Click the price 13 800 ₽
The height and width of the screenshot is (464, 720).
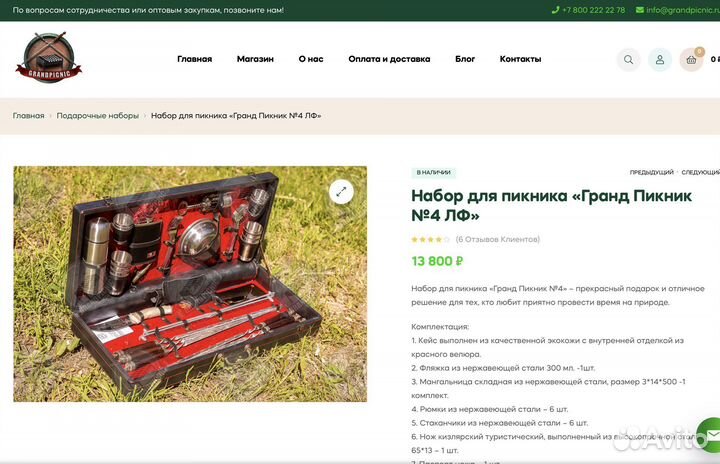pyautogui.click(x=437, y=261)
